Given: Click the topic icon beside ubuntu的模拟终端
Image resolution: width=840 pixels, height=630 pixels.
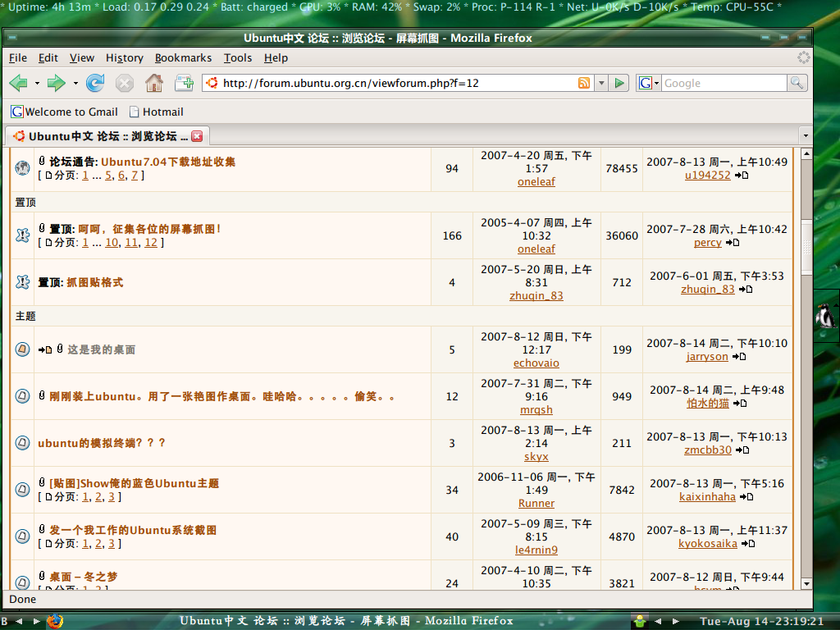Looking at the screenshot, I should click(x=22, y=443).
